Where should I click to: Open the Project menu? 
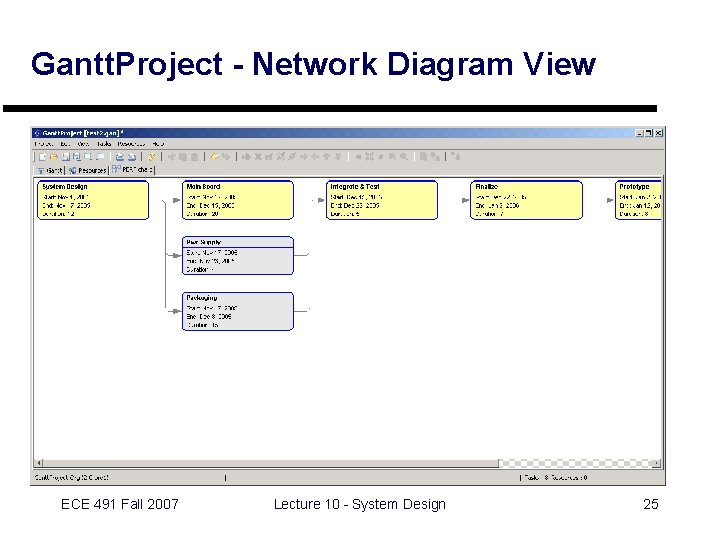pyautogui.click(x=44, y=144)
